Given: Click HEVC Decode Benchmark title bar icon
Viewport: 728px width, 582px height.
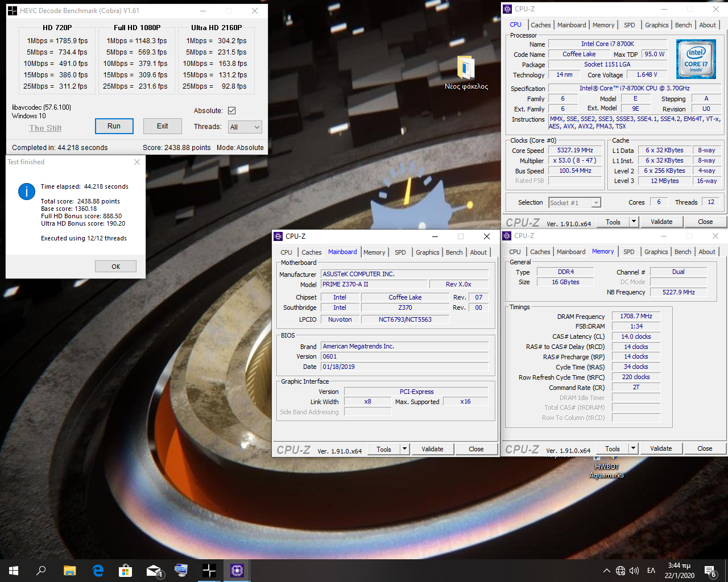Looking at the screenshot, I should click(x=13, y=10).
